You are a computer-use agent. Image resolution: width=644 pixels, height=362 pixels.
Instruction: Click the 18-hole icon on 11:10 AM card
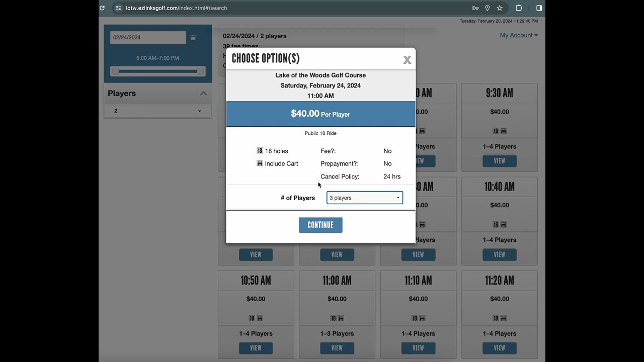point(415,318)
